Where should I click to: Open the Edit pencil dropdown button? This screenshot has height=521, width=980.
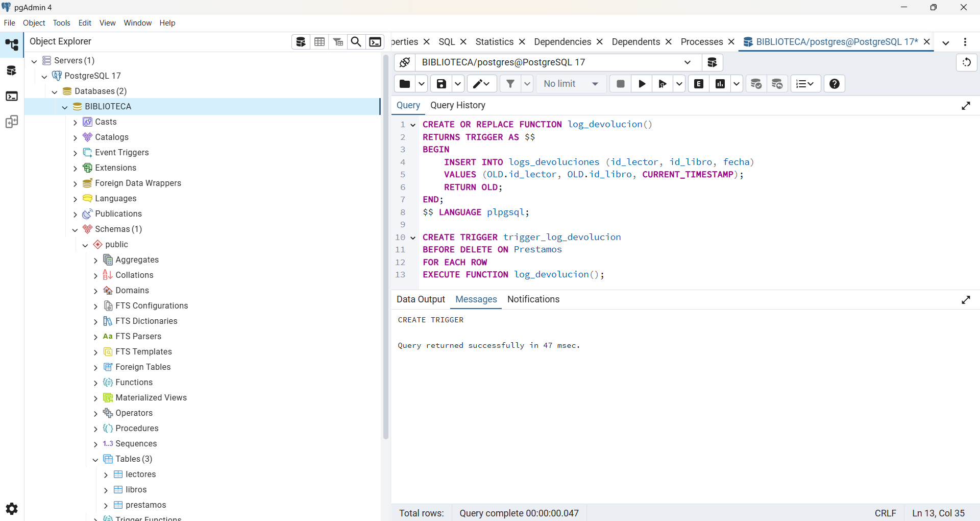481,84
